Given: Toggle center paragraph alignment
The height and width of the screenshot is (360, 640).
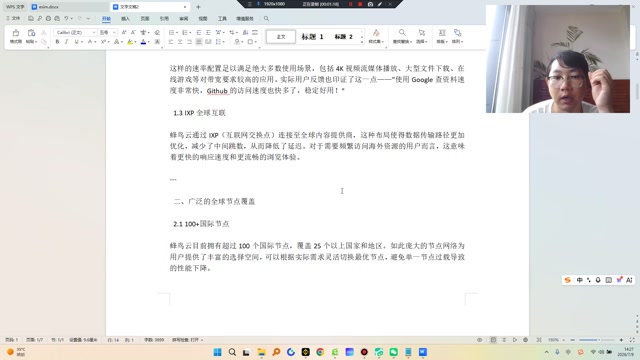Looking at the screenshot, I should (180, 42).
